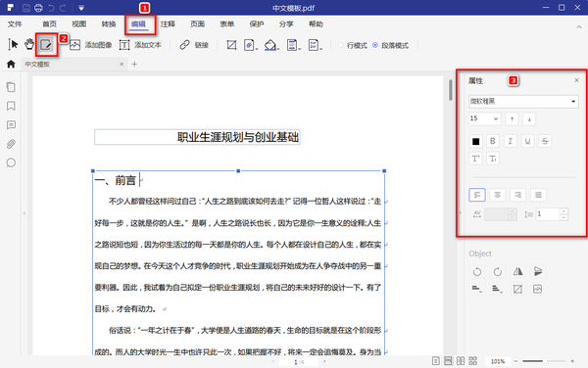This screenshot has width=588, height=368.
Task: Open the black font color swatch
Action: (x=475, y=141)
